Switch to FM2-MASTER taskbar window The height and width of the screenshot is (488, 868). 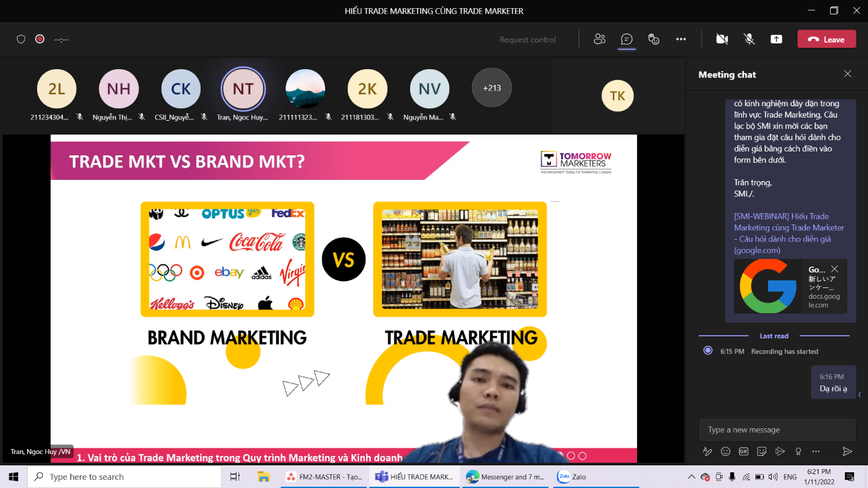[324, 477]
